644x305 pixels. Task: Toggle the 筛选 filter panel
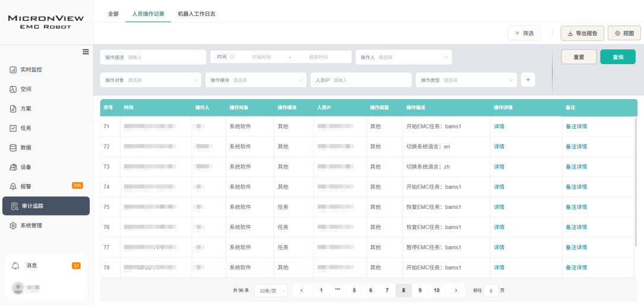pos(524,33)
